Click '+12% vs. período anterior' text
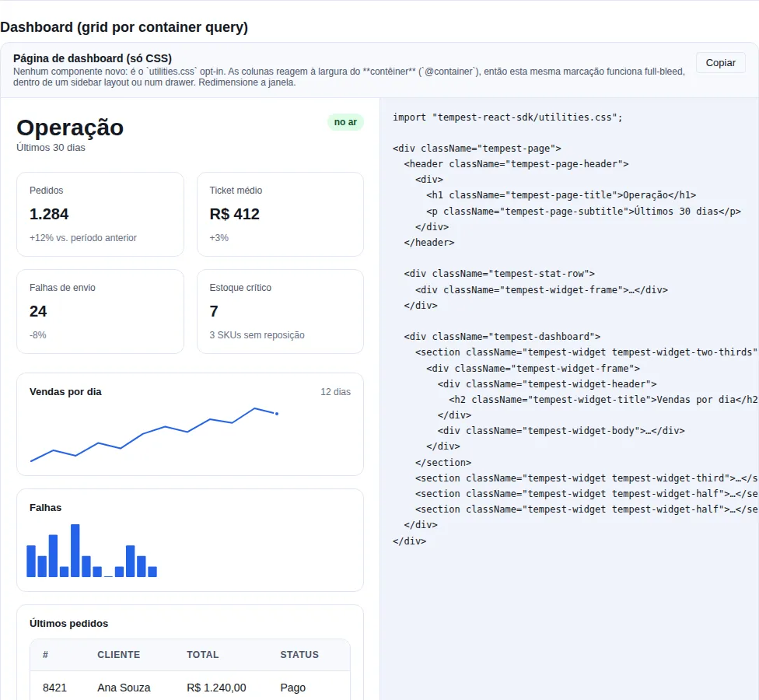759x700 pixels. pyautogui.click(x=83, y=238)
